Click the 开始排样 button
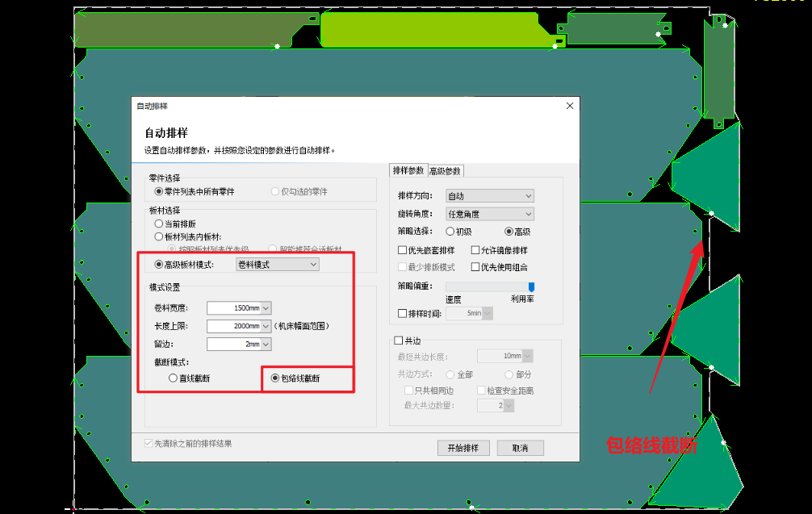The image size is (812, 514). tap(463, 448)
